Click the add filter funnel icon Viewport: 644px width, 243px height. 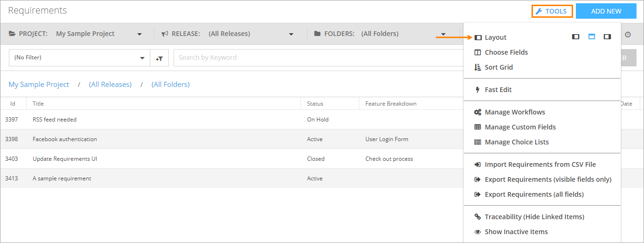(x=159, y=58)
